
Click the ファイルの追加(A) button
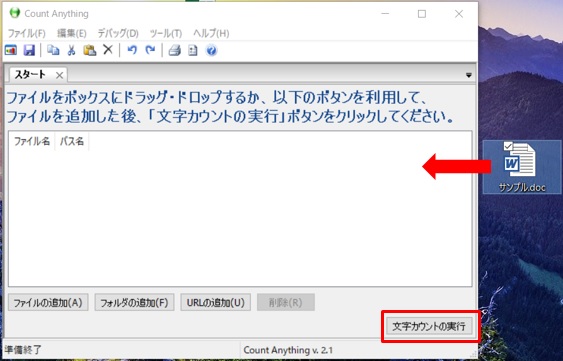48,302
